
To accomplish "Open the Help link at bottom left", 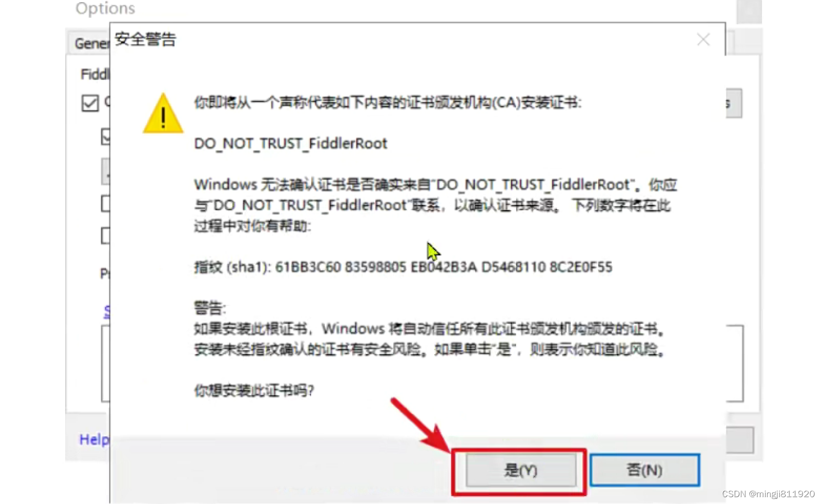I will pos(94,439).
